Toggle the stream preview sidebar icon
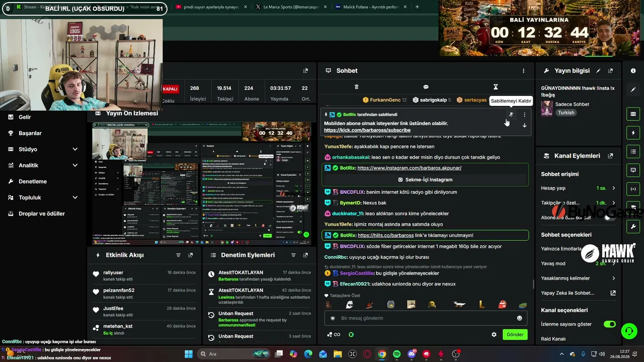Screen dimensions: 644x362 point(633,114)
